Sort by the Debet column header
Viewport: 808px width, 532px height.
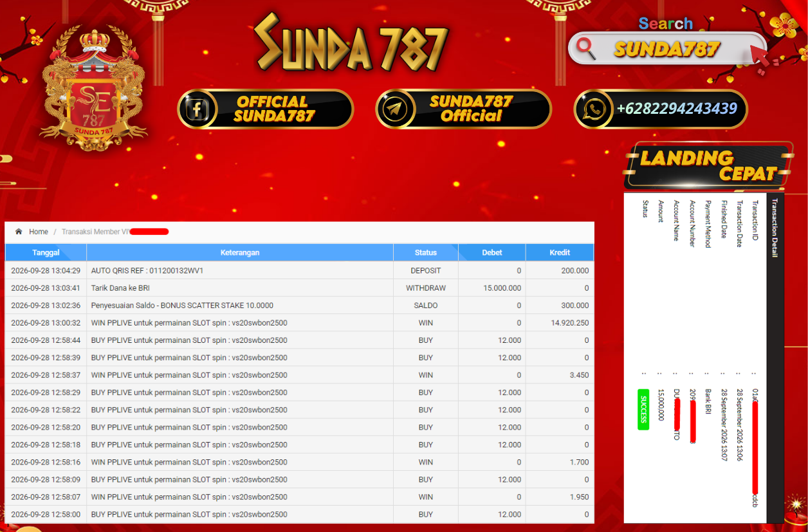point(492,252)
